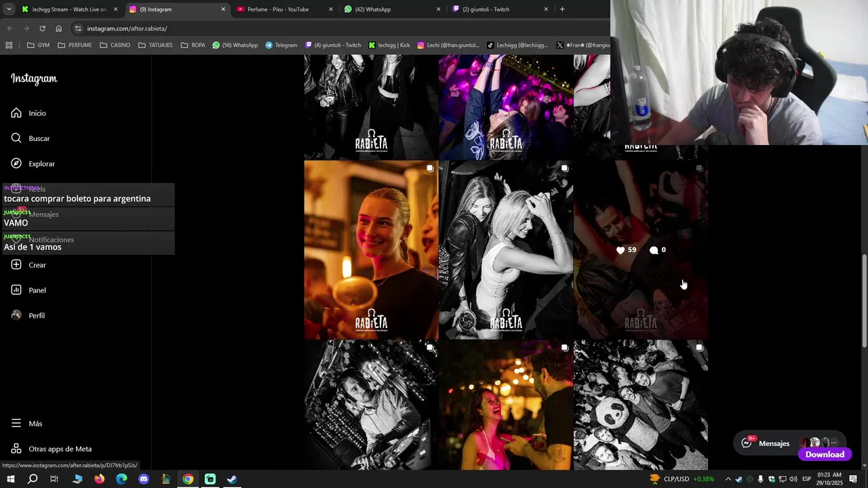Open Windows Security tray icon
Viewport: 868px width, 488px height.
pos(771,479)
